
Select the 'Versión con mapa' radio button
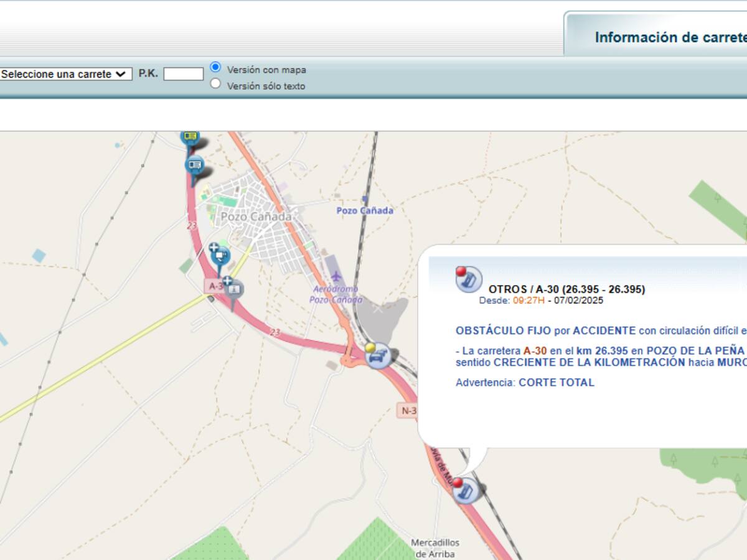pyautogui.click(x=215, y=67)
